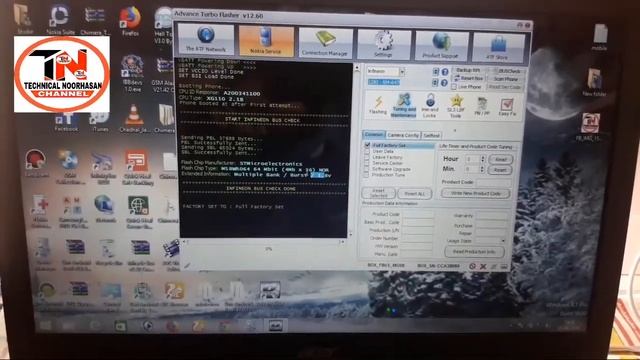The height and width of the screenshot is (360, 640).
Task: Click Read Production Info button
Action: [474, 252]
